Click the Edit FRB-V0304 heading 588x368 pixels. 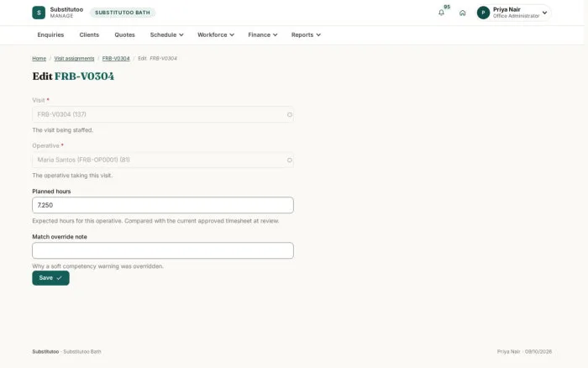73,76
